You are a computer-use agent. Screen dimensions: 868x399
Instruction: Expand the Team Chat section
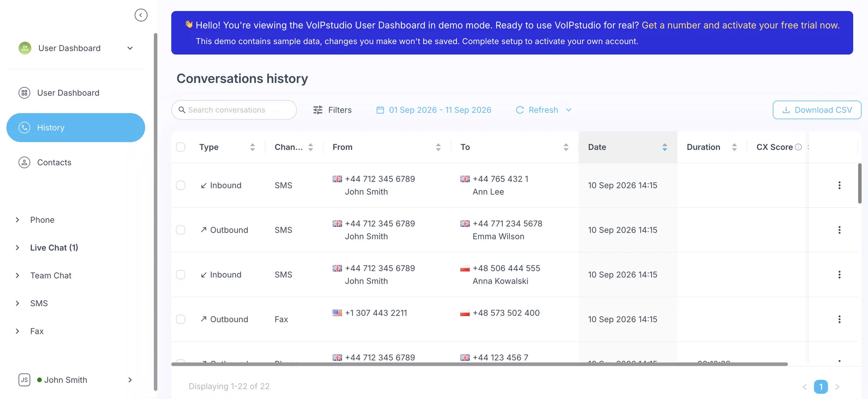point(17,275)
